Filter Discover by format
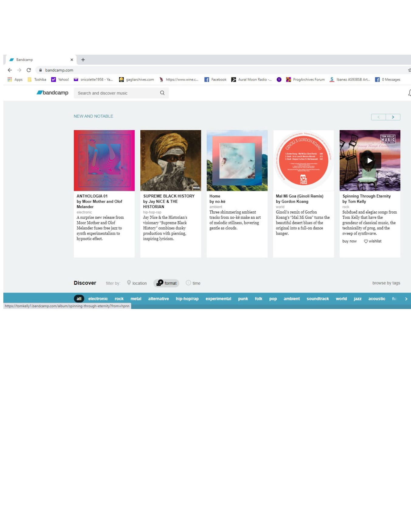Screen dimensions: 411x532 166,283
